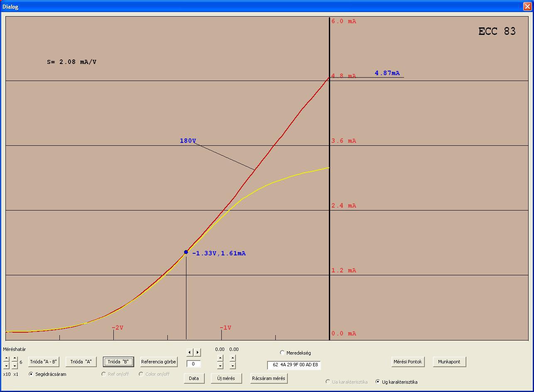Viewport: 534px width, 392px height.
Task: Click the up arrow under the first 0.00 value
Action: 220,358
